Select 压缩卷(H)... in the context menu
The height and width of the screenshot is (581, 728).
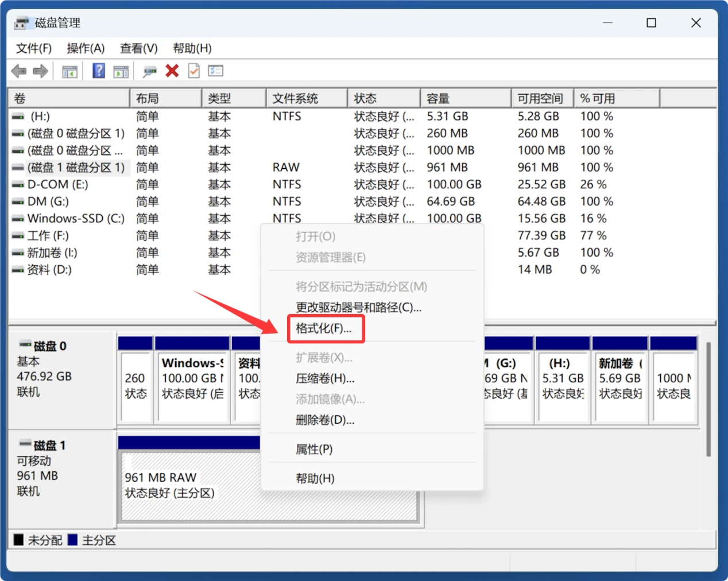325,378
